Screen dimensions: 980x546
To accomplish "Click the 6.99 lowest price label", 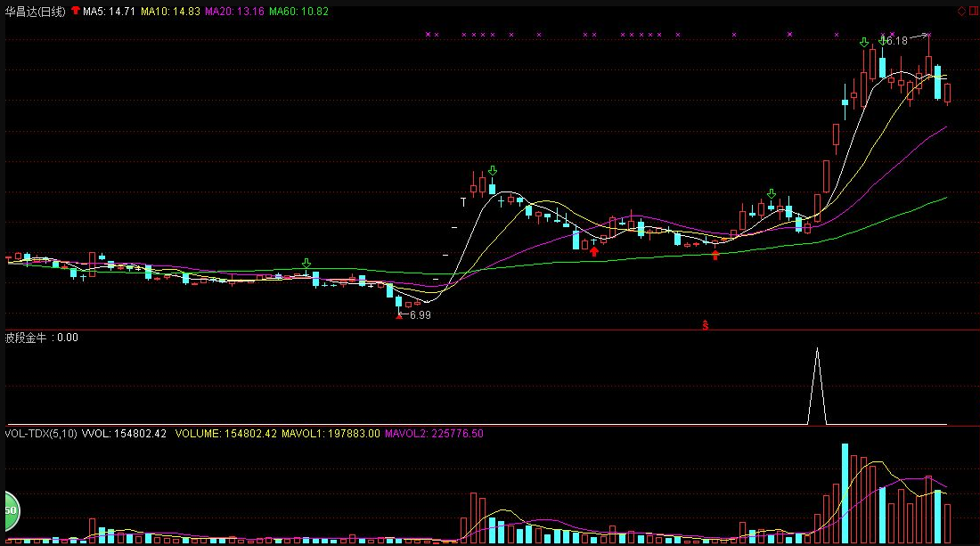I will pyautogui.click(x=420, y=314).
